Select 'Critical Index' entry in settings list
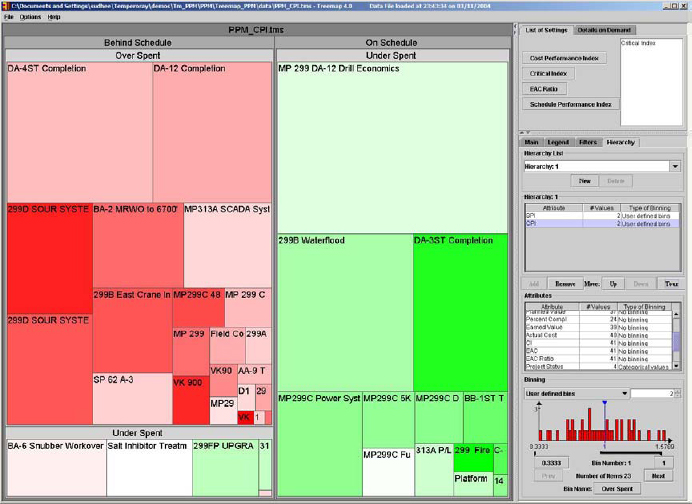692x504 pixels. [x=638, y=43]
